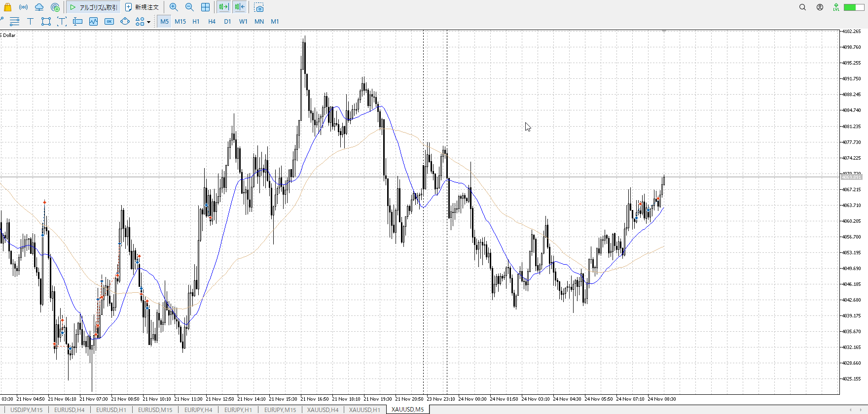Open the market shopping bag icon
This screenshot has width=868, height=414.
coord(7,7)
